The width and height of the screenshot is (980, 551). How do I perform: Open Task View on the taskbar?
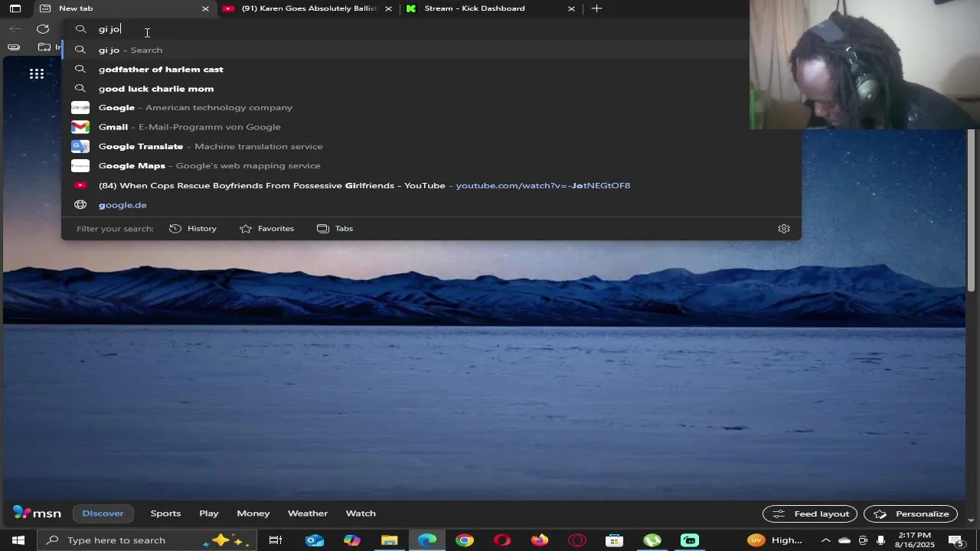276,540
